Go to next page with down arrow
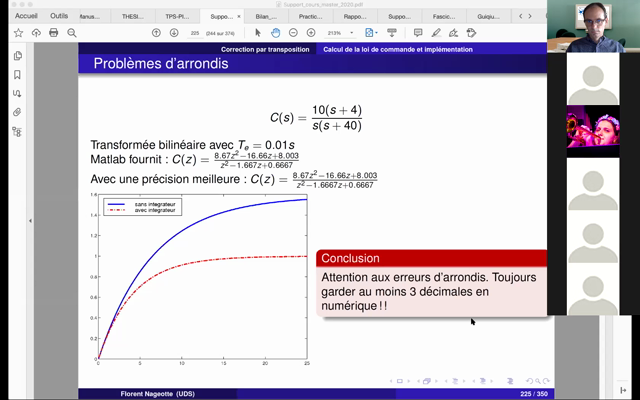 173,33
